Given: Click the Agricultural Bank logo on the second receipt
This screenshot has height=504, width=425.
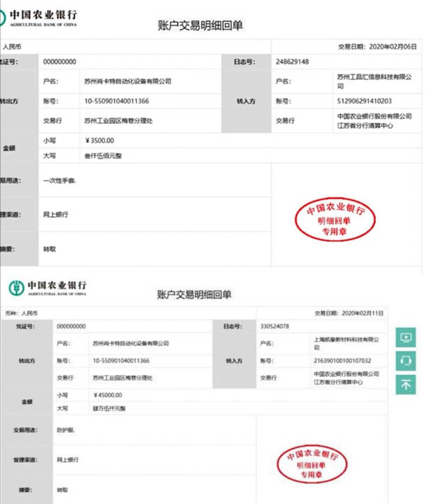Looking at the screenshot, I should point(16,288).
